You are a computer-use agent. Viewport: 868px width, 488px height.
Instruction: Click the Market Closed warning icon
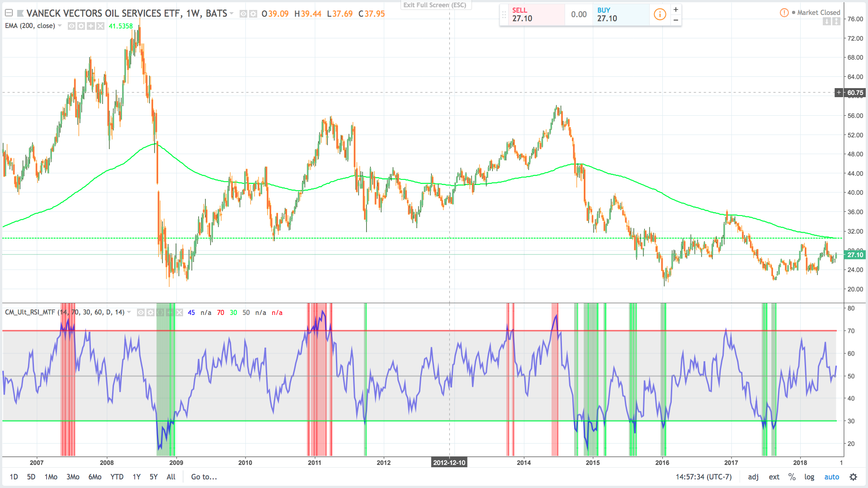click(784, 13)
